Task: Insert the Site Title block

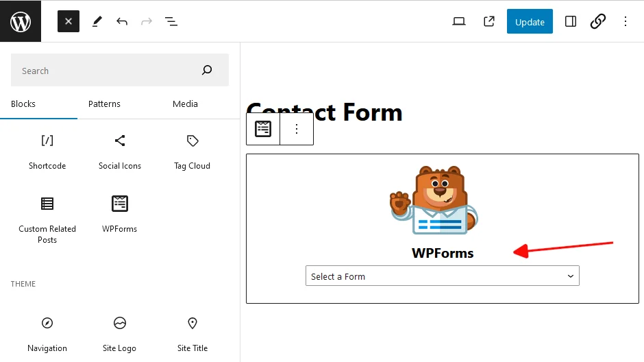Action: pyautogui.click(x=193, y=335)
